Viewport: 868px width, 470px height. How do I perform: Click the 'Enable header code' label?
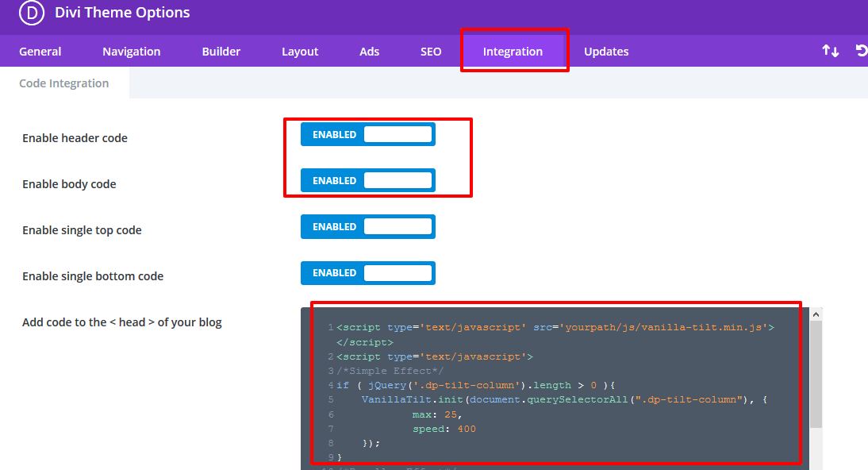[x=75, y=138]
